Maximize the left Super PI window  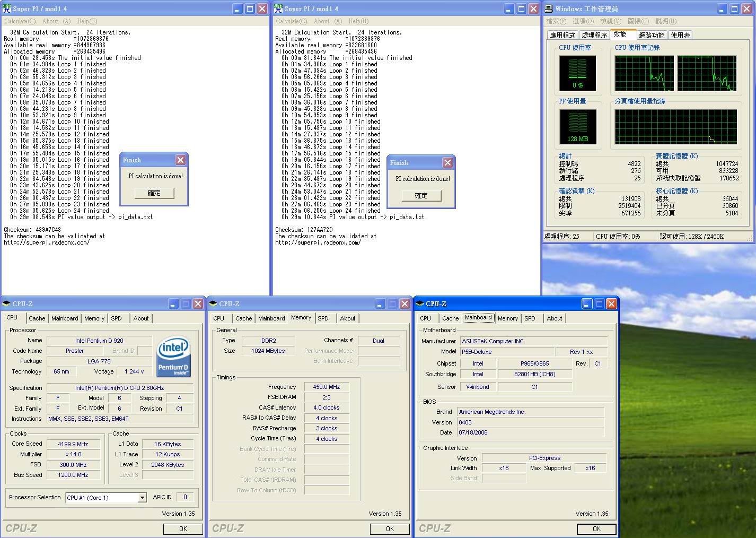coord(250,8)
